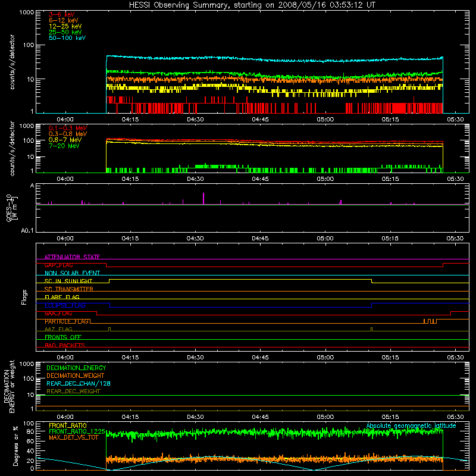Click the PARTICLE_FLAG label
Screen dimensions: 476x476
point(67,321)
